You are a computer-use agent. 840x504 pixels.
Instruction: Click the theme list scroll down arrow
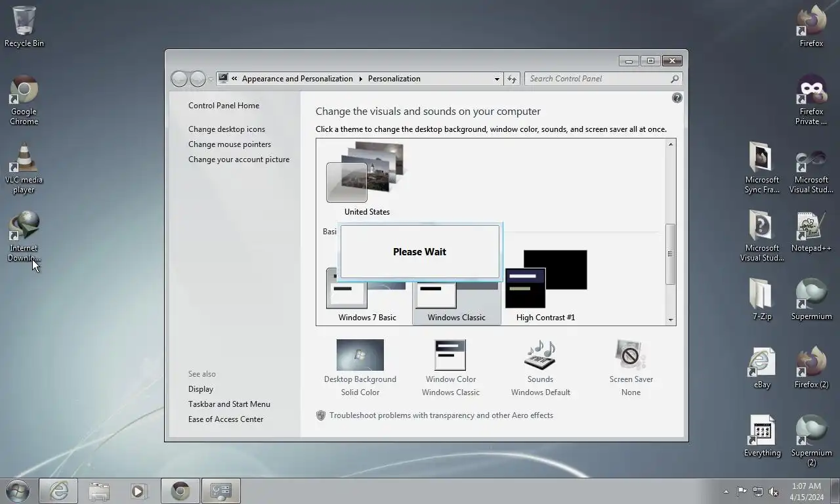pos(671,320)
